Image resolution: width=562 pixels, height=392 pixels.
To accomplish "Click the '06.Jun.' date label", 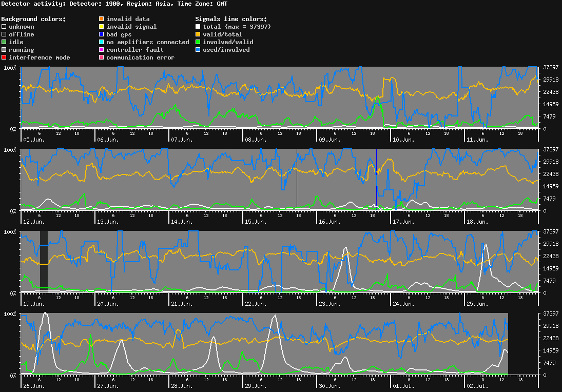I will tap(108, 140).
